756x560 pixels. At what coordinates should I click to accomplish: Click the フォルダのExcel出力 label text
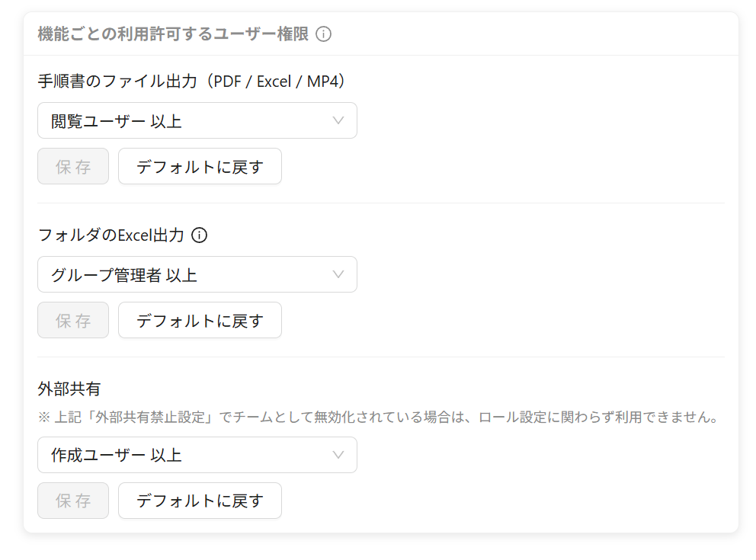pyautogui.click(x=111, y=235)
